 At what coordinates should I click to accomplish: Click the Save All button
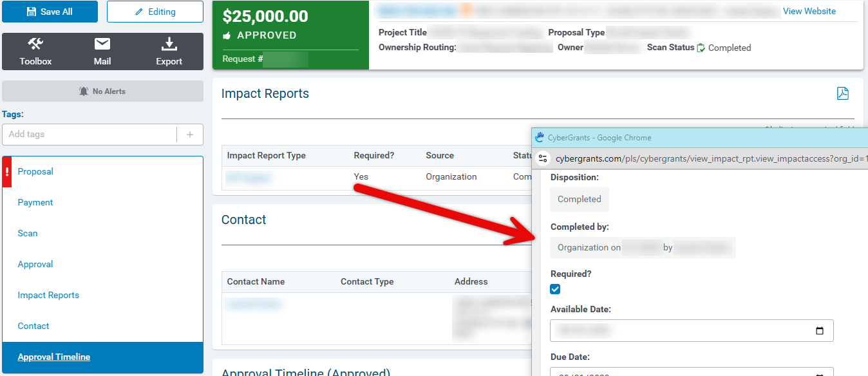(50, 12)
